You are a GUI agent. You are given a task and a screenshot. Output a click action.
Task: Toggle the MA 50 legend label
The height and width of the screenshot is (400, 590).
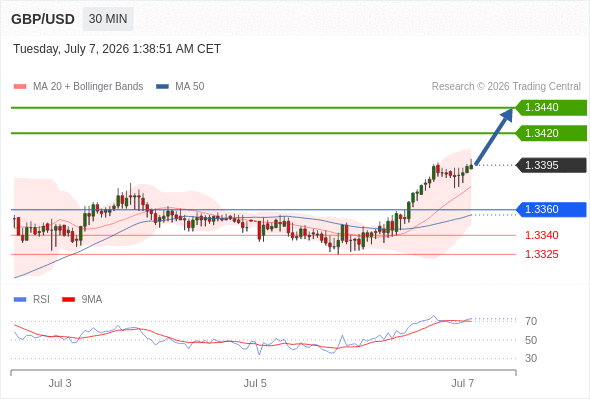coord(190,87)
